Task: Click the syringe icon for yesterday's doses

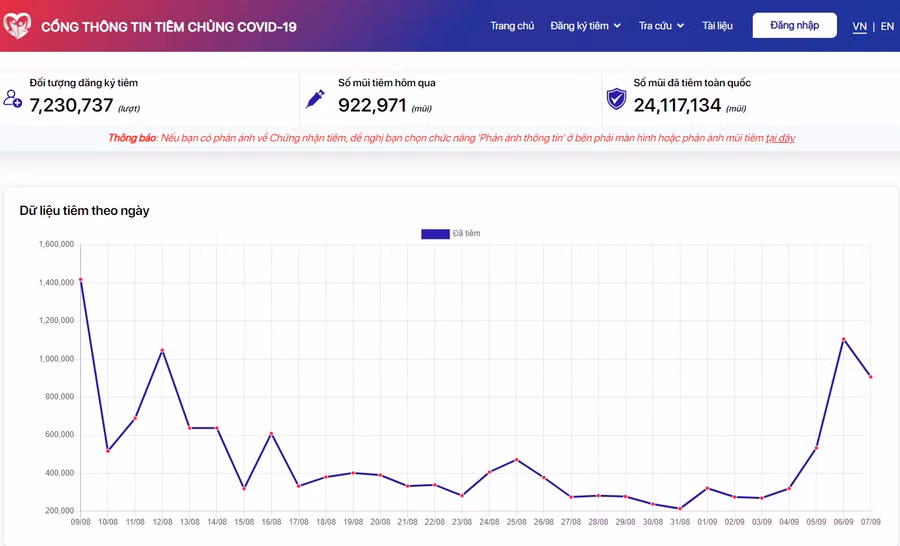Action: [315, 98]
